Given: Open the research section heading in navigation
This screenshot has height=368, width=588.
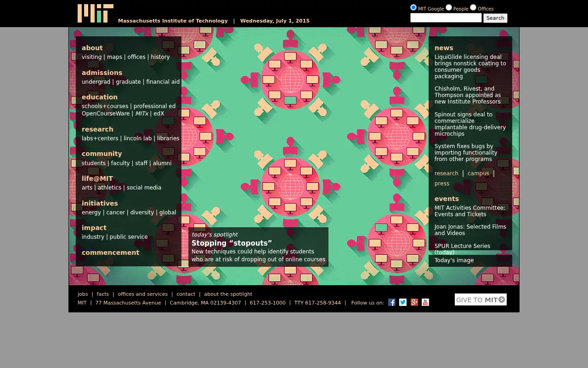Looking at the screenshot, I should (97, 129).
